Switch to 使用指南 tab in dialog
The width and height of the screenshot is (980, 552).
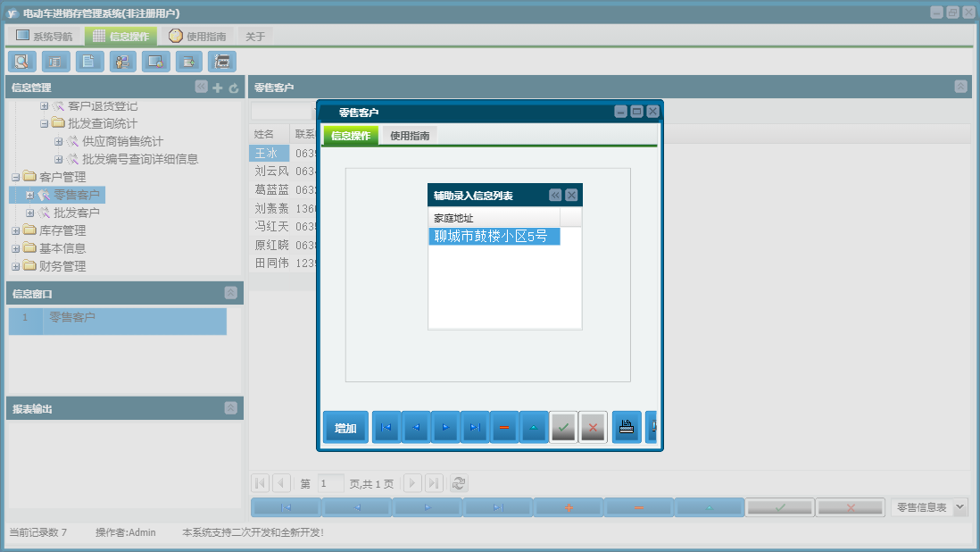pyautogui.click(x=410, y=136)
